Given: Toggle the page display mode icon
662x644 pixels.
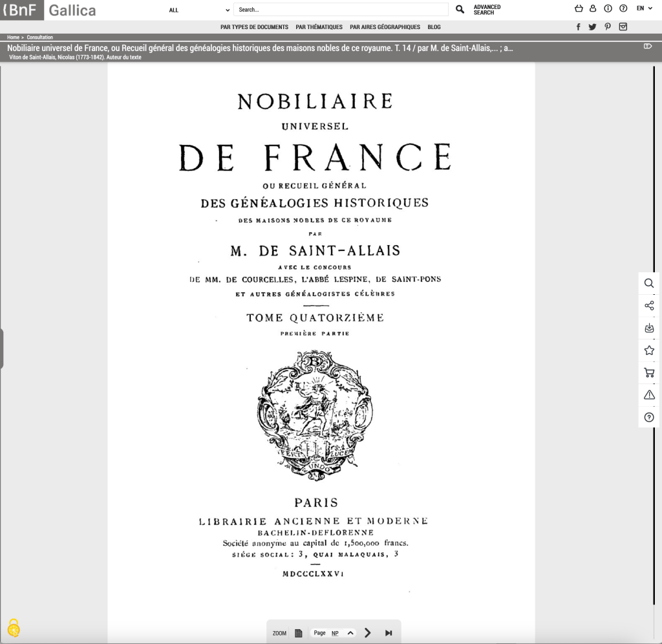Looking at the screenshot, I should click(298, 633).
